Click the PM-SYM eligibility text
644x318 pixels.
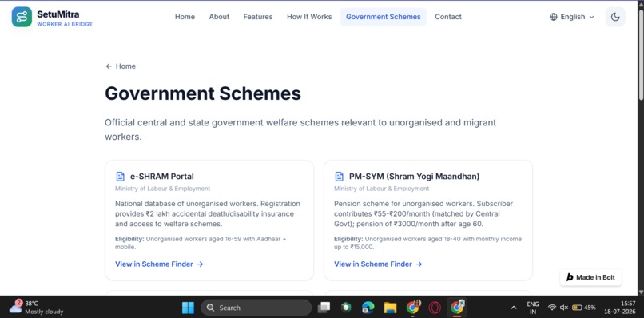[427, 243]
